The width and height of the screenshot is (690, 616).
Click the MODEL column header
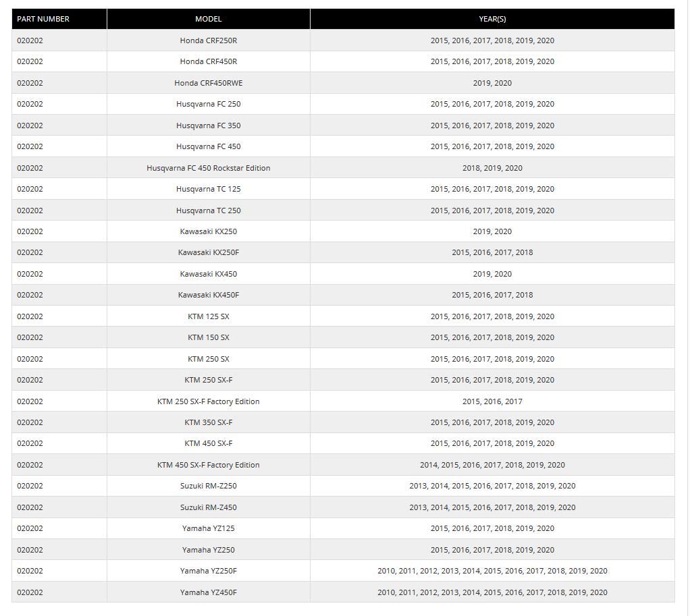[208, 19]
